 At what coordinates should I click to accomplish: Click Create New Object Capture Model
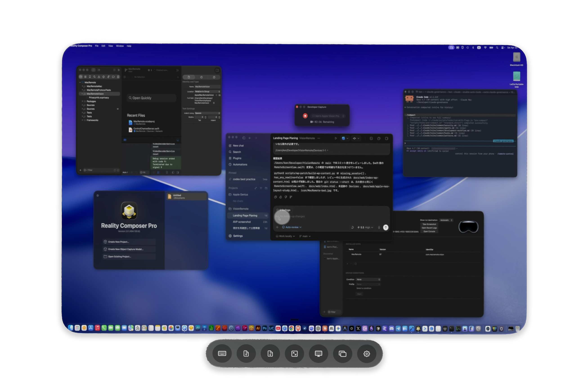(x=129, y=249)
